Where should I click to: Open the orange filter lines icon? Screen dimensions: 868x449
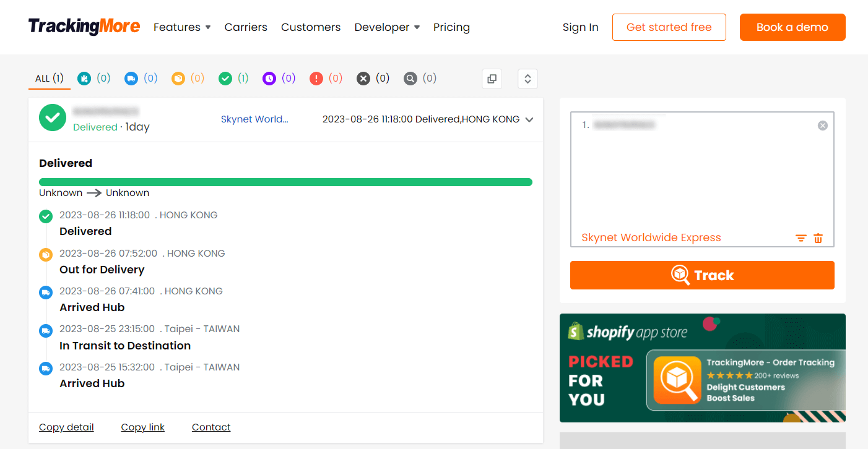tap(801, 238)
